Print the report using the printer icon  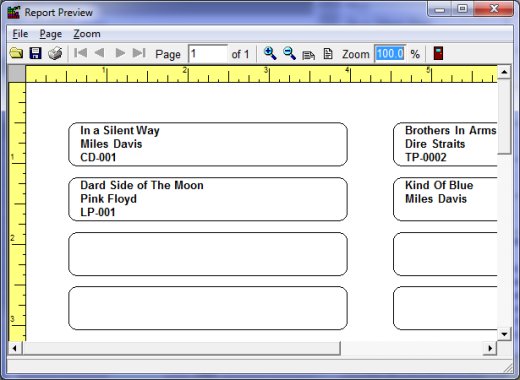pos(55,53)
